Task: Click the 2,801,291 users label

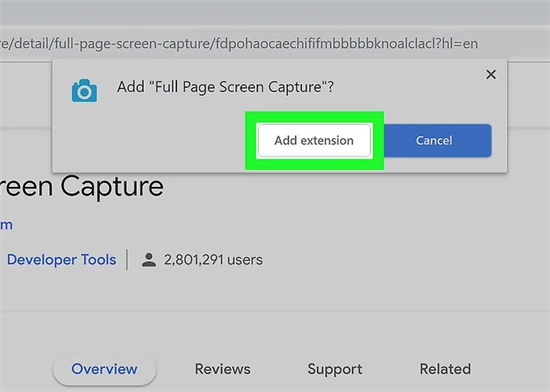Action: pos(213,260)
